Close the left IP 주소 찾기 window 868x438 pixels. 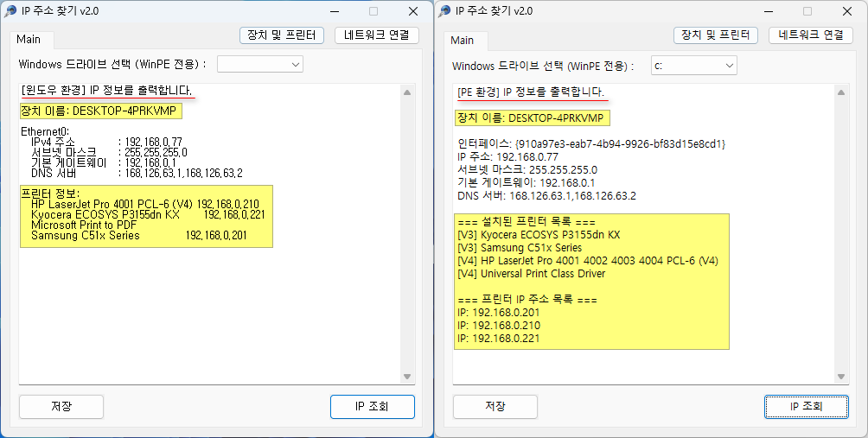tap(413, 11)
